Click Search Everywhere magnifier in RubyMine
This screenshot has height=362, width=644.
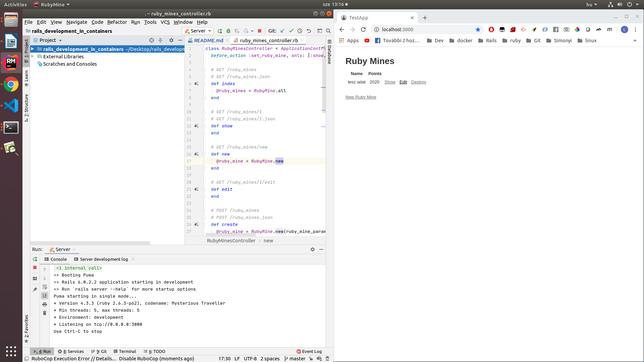[328, 31]
